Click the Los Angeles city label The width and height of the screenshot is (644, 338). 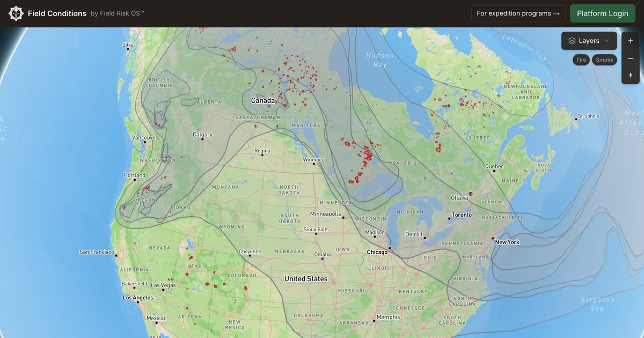[138, 297]
